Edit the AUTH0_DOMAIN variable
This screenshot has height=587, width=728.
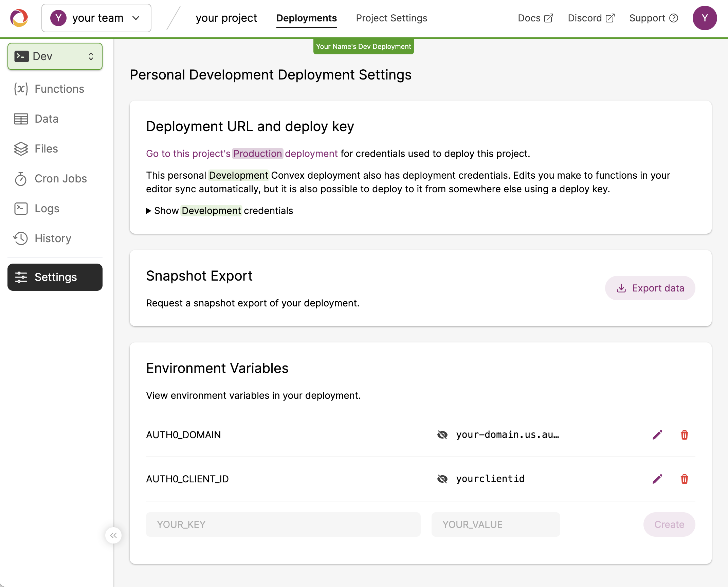pos(657,435)
